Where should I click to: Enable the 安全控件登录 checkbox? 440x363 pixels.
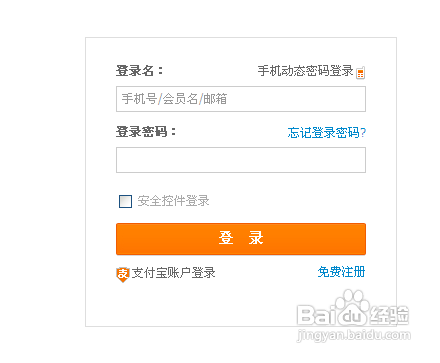coord(125,201)
